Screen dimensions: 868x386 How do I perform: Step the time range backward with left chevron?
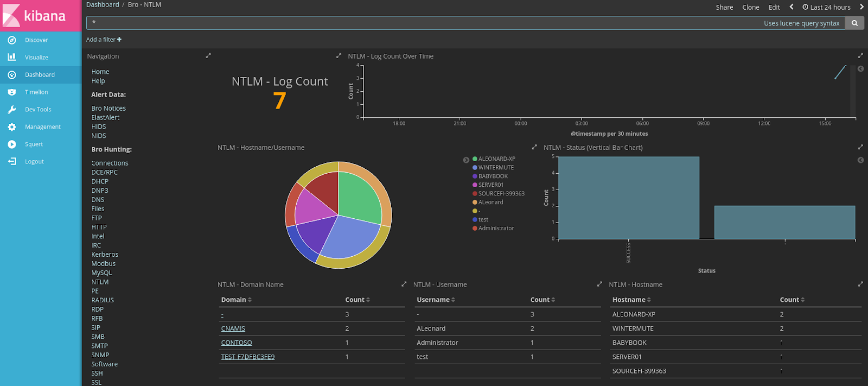pyautogui.click(x=792, y=7)
